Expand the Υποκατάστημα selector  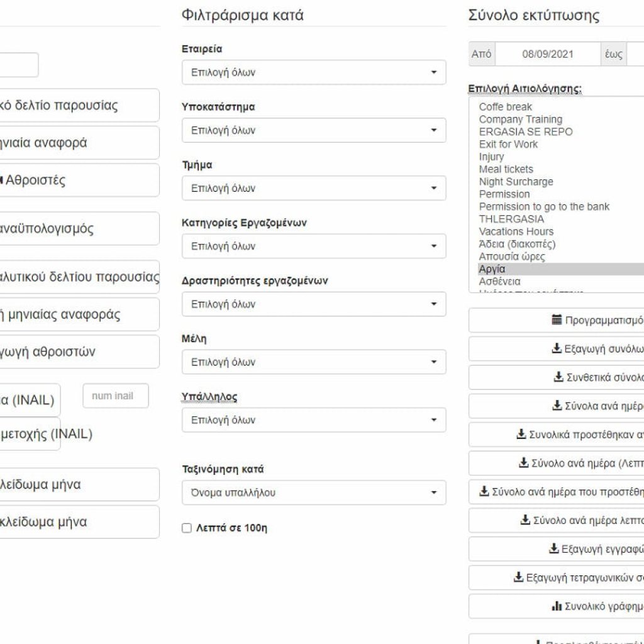[314, 130]
